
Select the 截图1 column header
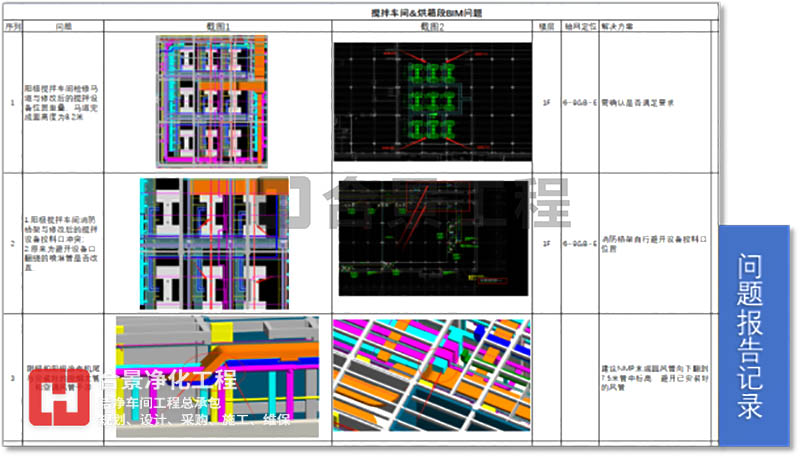[217, 28]
